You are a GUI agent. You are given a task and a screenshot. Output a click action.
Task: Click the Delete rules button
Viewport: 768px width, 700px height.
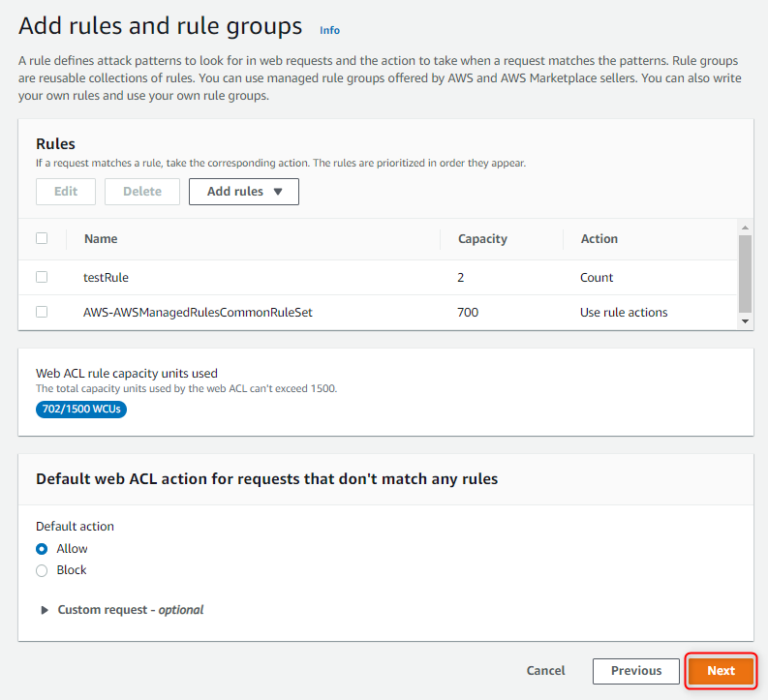pyautogui.click(x=142, y=192)
